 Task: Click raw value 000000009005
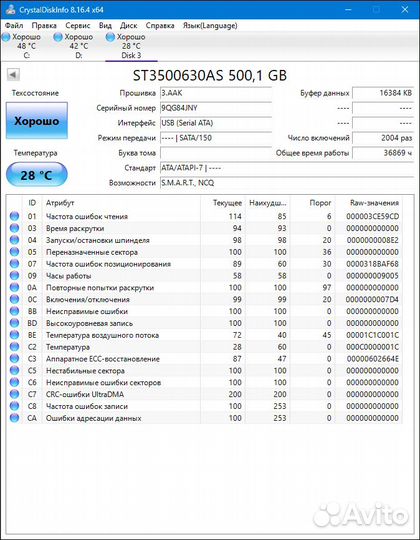click(372, 276)
